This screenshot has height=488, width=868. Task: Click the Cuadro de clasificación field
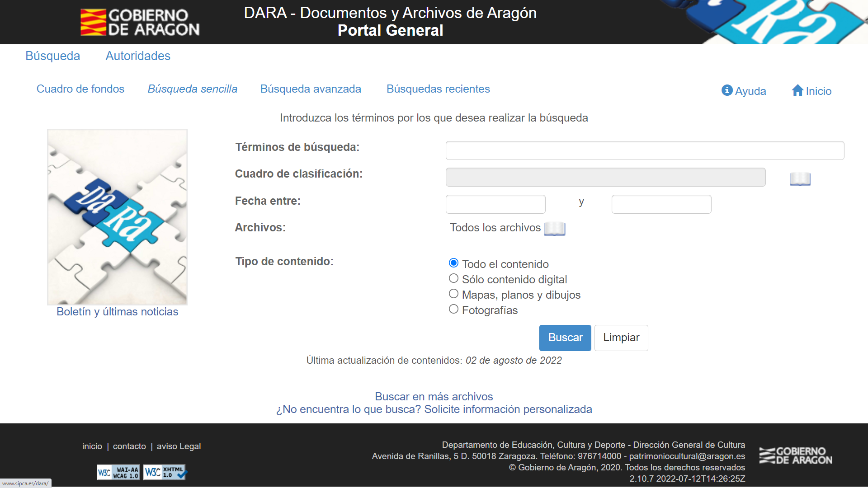pyautogui.click(x=606, y=177)
